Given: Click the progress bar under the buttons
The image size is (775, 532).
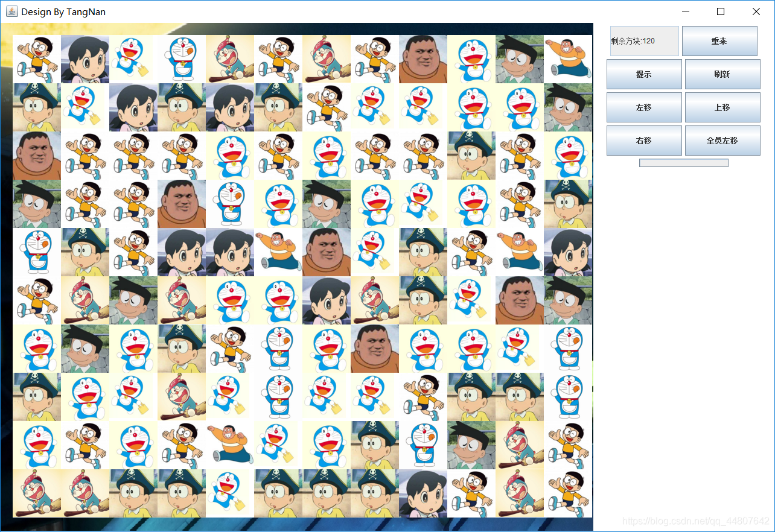Looking at the screenshot, I should 684,163.
